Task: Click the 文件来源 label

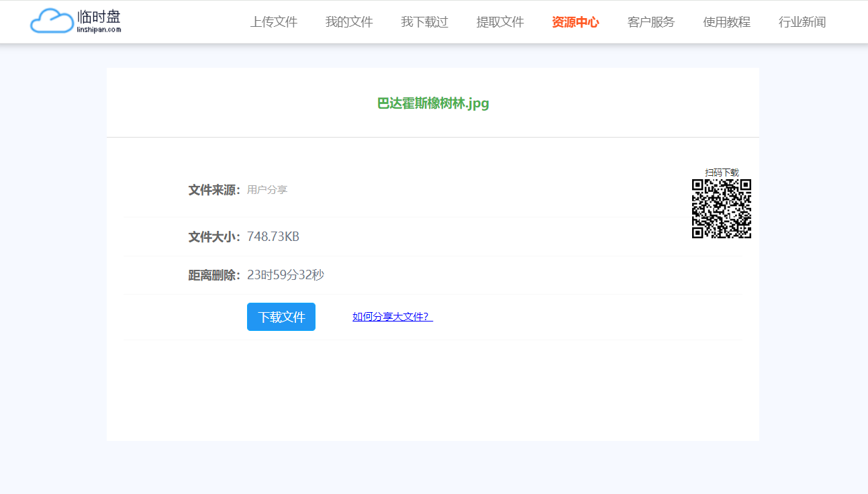Action: click(x=214, y=190)
